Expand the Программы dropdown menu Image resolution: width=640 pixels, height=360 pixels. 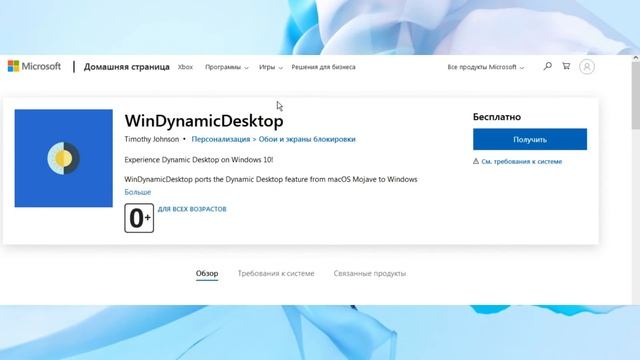pyautogui.click(x=227, y=67)
